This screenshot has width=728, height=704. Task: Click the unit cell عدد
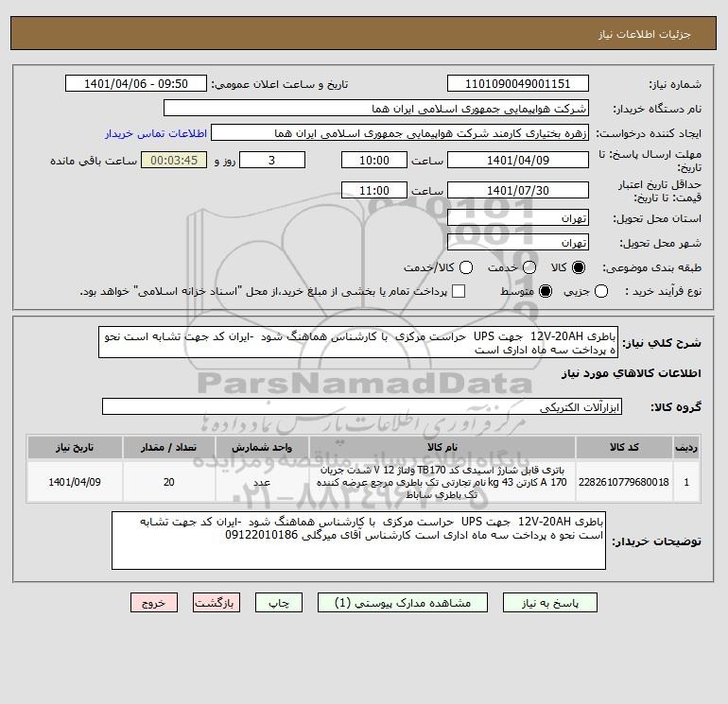pos(262,482)
